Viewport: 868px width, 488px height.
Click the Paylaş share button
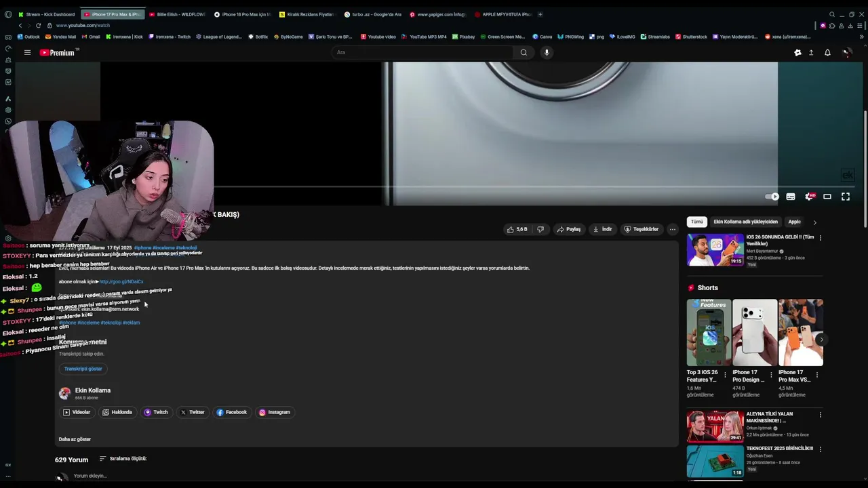[569, 229]
